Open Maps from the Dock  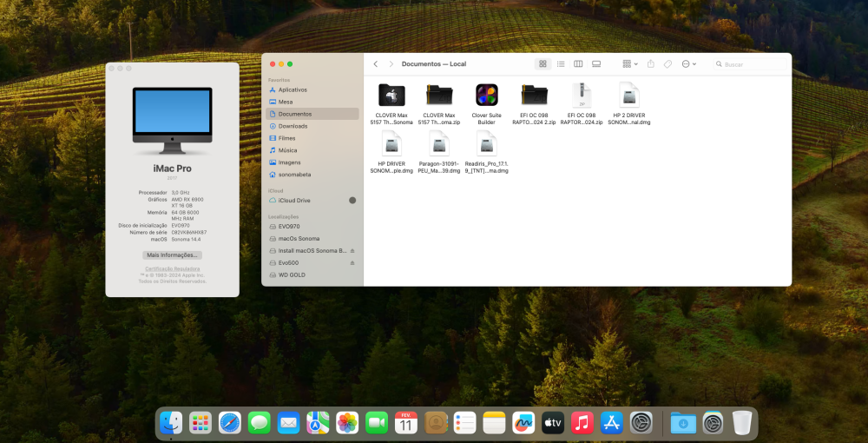point(318,424)
